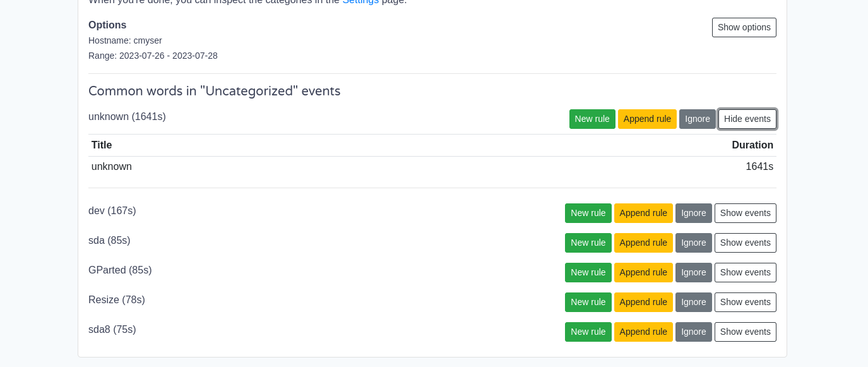Viewport: 868px width, 367px height.
Task: Open the Settings page link
Action: [x=360, y=2]
